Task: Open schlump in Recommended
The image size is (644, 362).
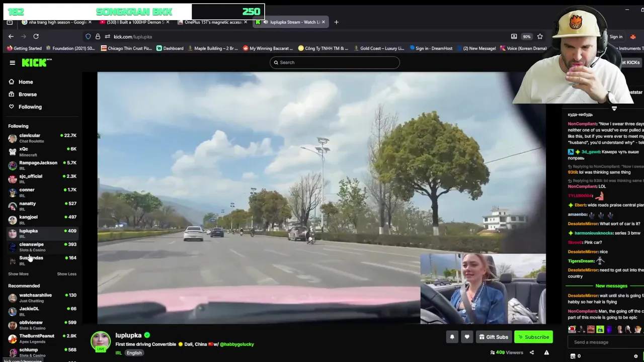Action: (x=42, y=352)
